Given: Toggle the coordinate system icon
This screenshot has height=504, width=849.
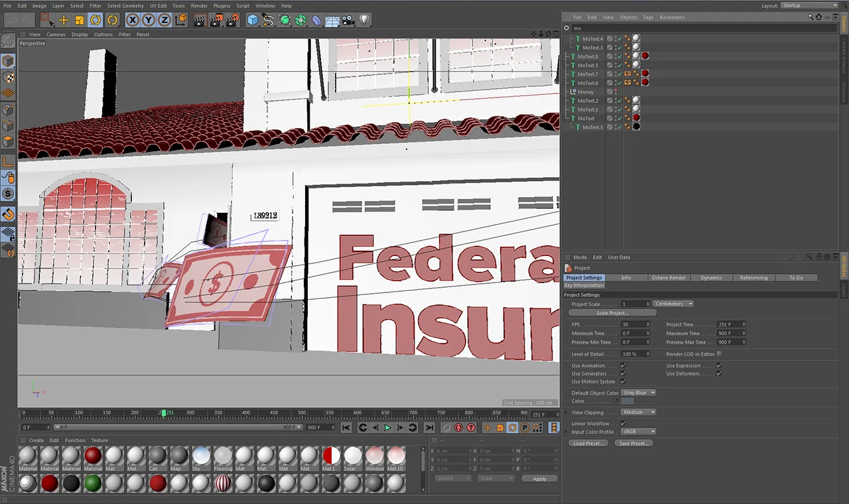Looking at the screenshot, I should pyautogui.click(x=180, y=20).
